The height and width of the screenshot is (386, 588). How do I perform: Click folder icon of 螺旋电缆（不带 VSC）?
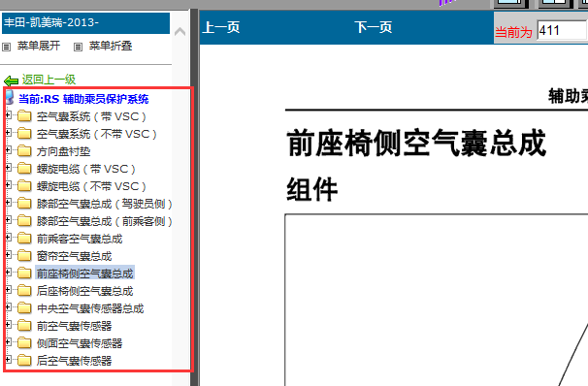click(x=24, y=186)
